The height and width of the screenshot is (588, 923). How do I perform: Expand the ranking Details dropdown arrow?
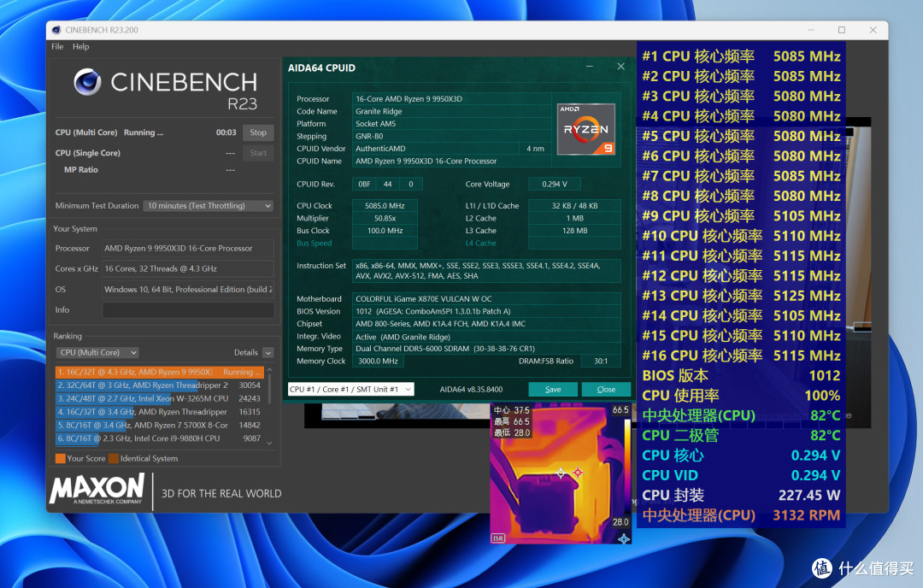pos(268,353)
